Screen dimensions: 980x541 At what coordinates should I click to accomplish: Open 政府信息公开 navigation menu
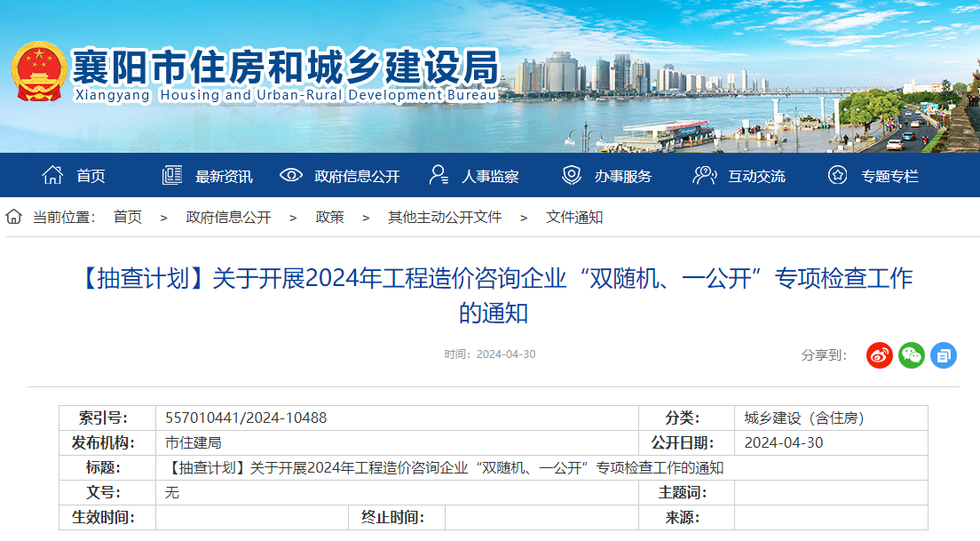click(x=357, y=177)
